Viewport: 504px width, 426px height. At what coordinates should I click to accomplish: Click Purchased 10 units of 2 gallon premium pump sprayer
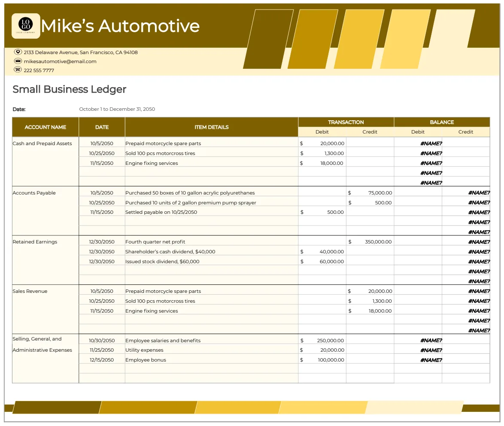pos(191,203)
